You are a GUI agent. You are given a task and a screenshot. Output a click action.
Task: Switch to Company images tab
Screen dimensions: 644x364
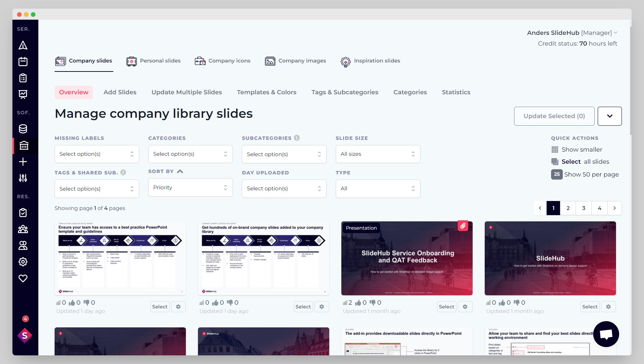click(295, 61)
